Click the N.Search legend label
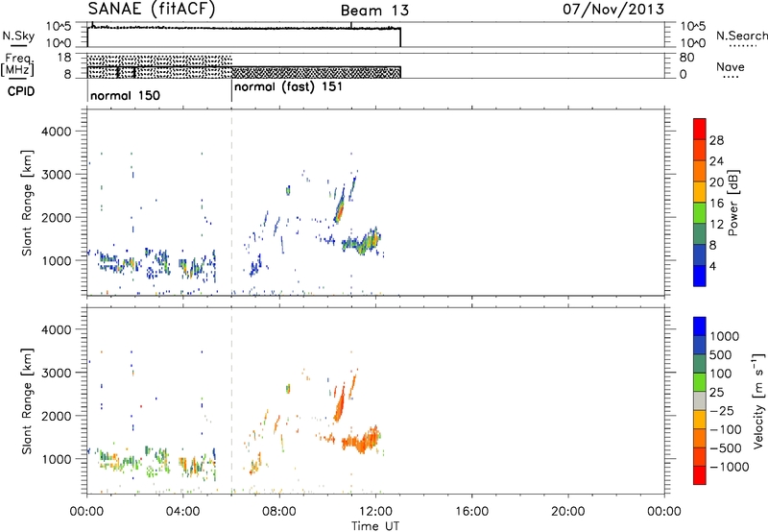The width and height of the screenshot is (768, 532). pos(741,36)
